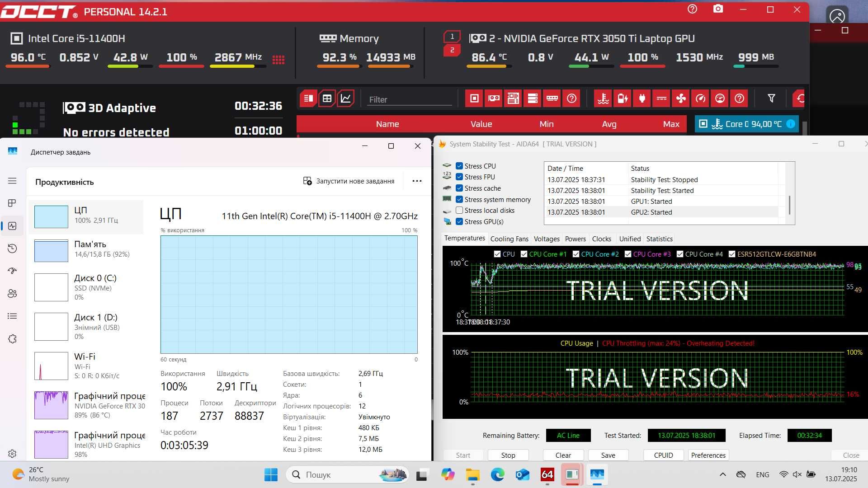Uncheck Stress system memory in AIDA64
This screenshot has height=488, width=868.
459,199
